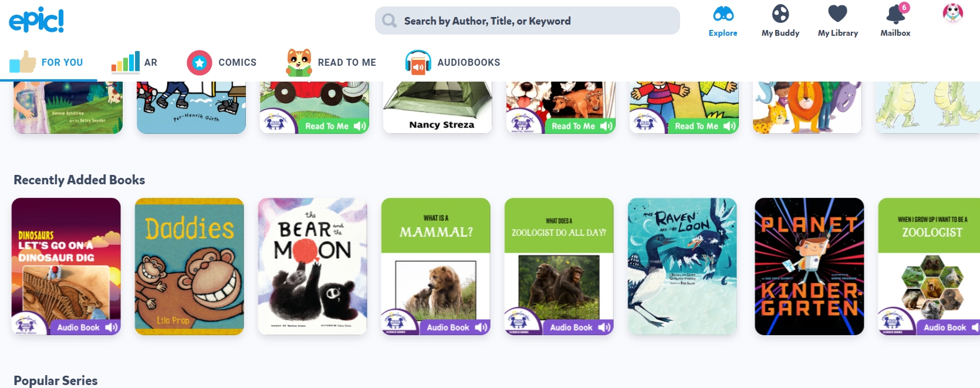Open the Explore binoculars icon

click(723, 14)
